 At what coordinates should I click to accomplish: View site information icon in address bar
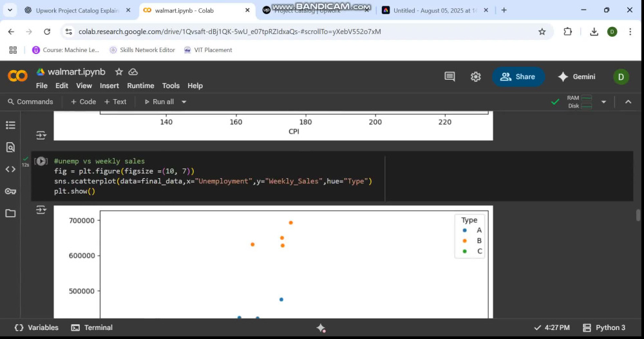[69, 32]
